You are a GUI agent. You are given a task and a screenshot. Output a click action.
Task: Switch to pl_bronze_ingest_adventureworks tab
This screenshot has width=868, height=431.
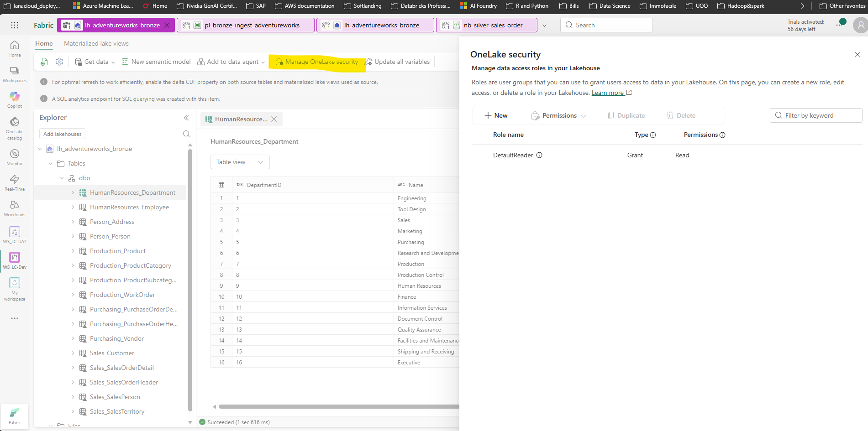click(x=246, y=25)
